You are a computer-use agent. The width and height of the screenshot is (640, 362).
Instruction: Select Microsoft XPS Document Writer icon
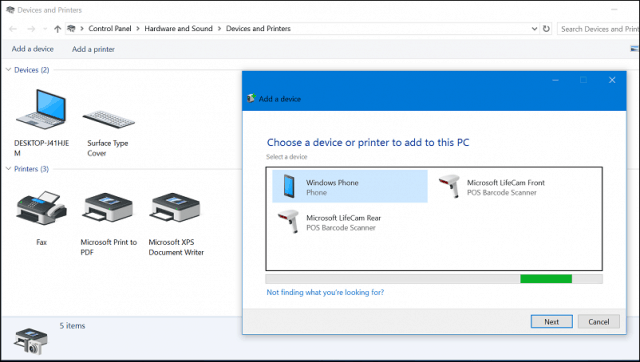point(176,208)
